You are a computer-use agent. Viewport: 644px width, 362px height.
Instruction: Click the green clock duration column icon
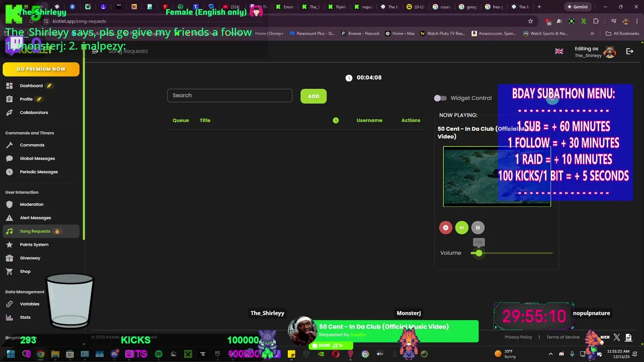[336, 120]
